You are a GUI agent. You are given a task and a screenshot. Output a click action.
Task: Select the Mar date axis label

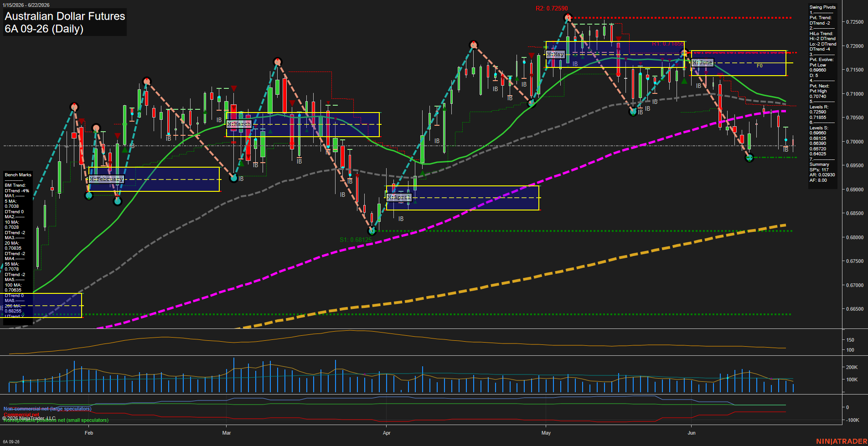pos(227,433)
